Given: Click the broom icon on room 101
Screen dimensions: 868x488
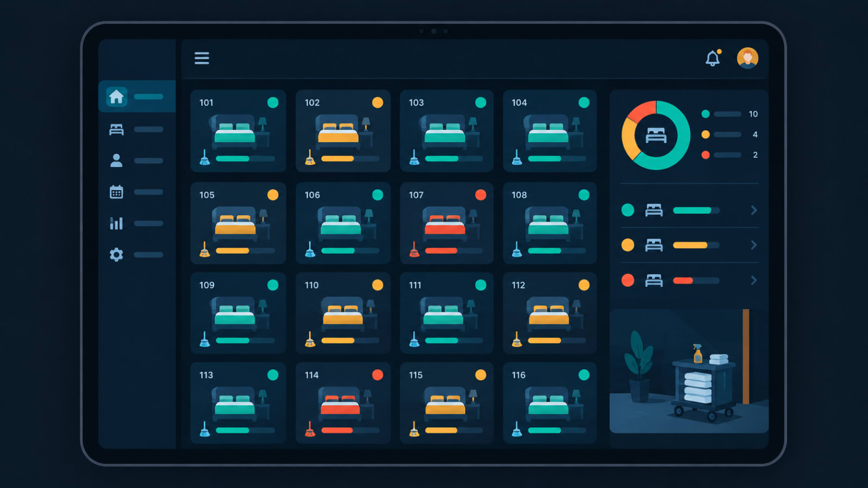Looking at the screenshot, I should coord(205,157).
